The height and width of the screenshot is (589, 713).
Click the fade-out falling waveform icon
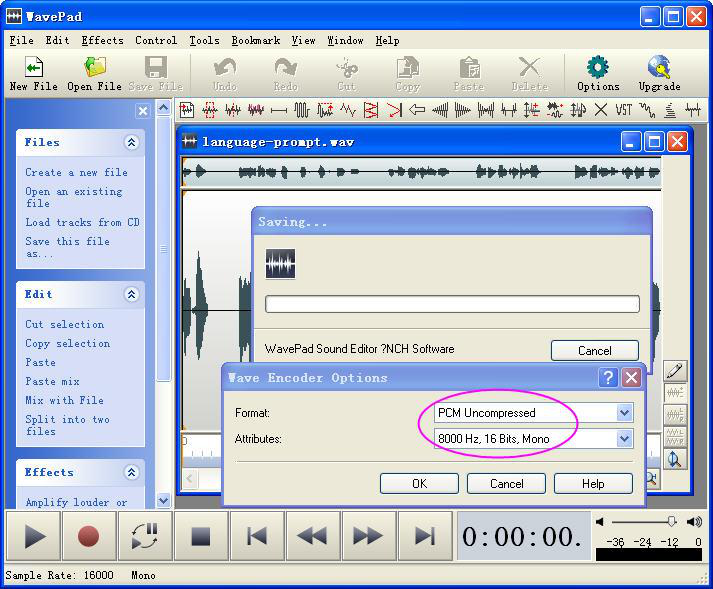click(462, 110)
